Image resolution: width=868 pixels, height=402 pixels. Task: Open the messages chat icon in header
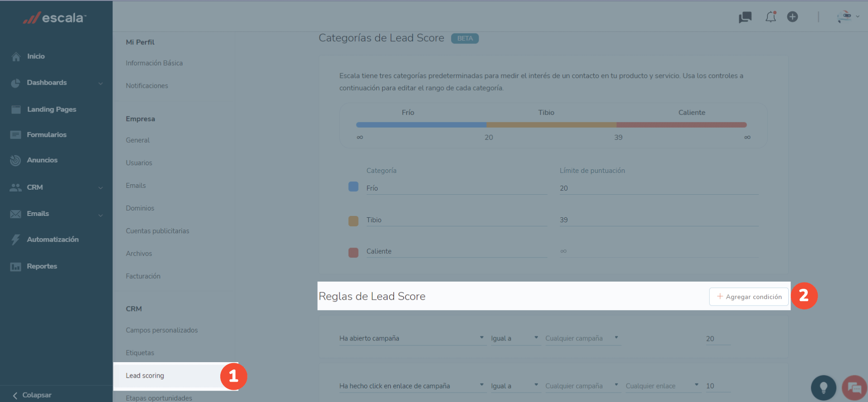coord(745,18)
